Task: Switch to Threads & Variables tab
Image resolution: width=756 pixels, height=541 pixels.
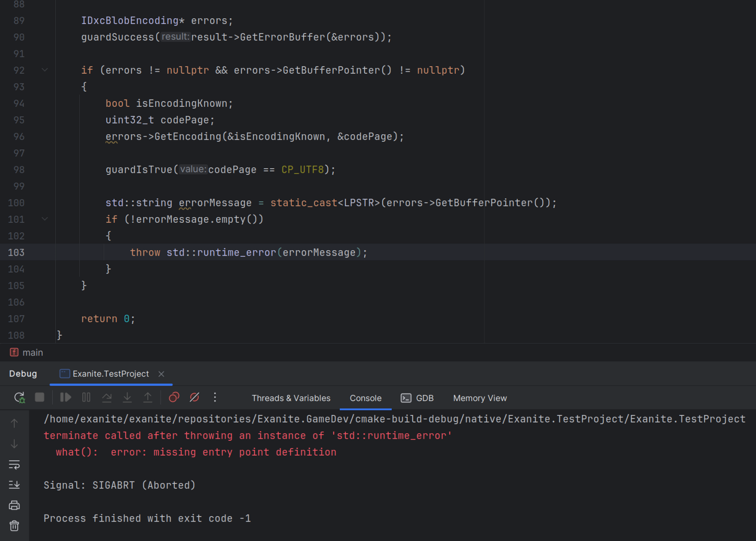Action: (291, 398)
